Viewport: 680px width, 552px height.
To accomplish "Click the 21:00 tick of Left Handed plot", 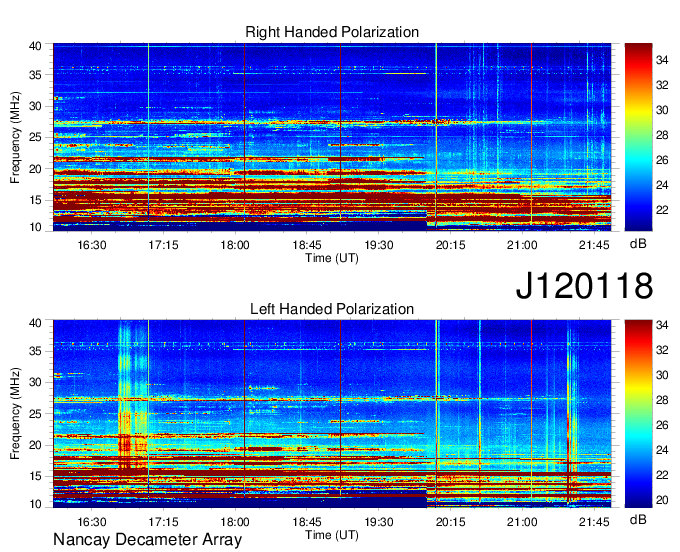I will [522, 522].
